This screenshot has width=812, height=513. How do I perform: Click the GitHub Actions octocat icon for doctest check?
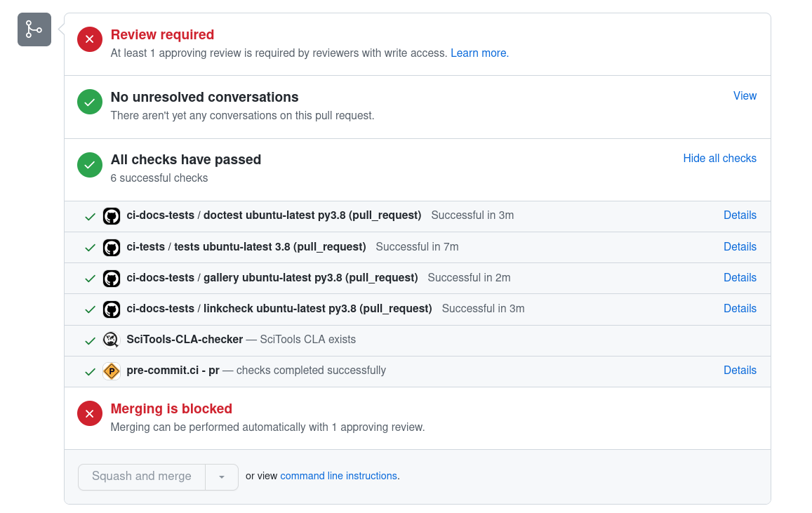pyautogui.click(x=112, y=216)
